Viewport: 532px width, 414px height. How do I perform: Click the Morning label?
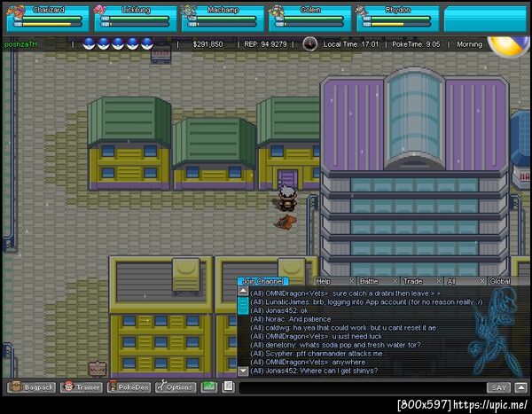[x=470, y=44]
